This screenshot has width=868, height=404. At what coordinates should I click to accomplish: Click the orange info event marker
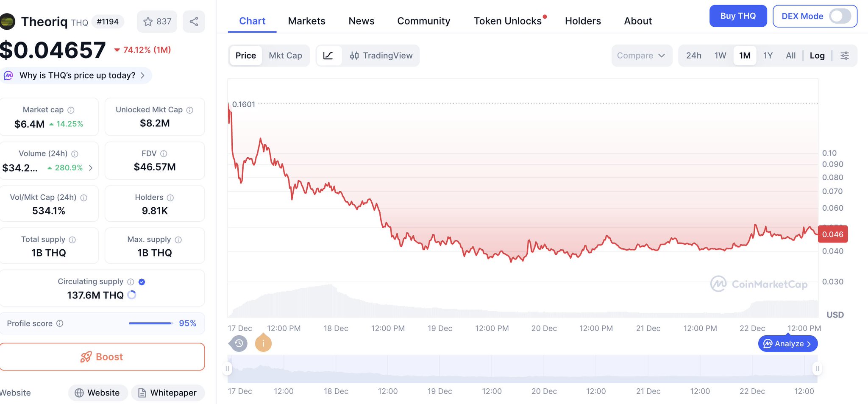click(x=263, y=343)
